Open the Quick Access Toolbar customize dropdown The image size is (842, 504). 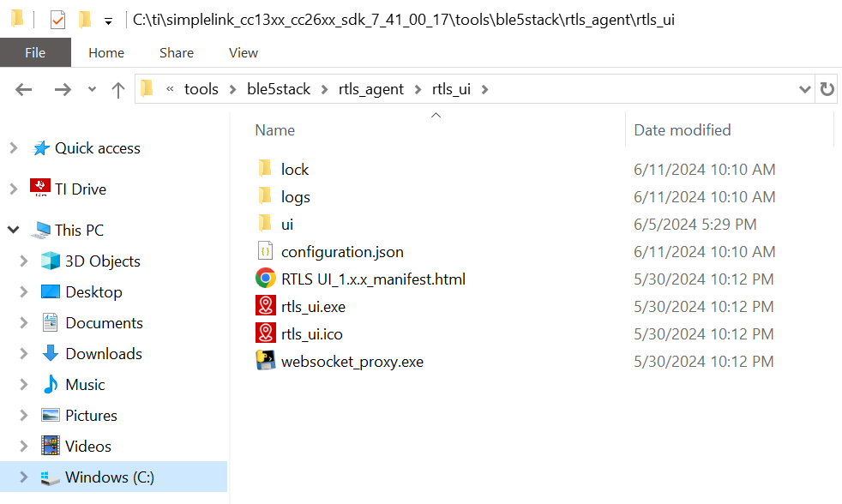(x=109, y=22)
